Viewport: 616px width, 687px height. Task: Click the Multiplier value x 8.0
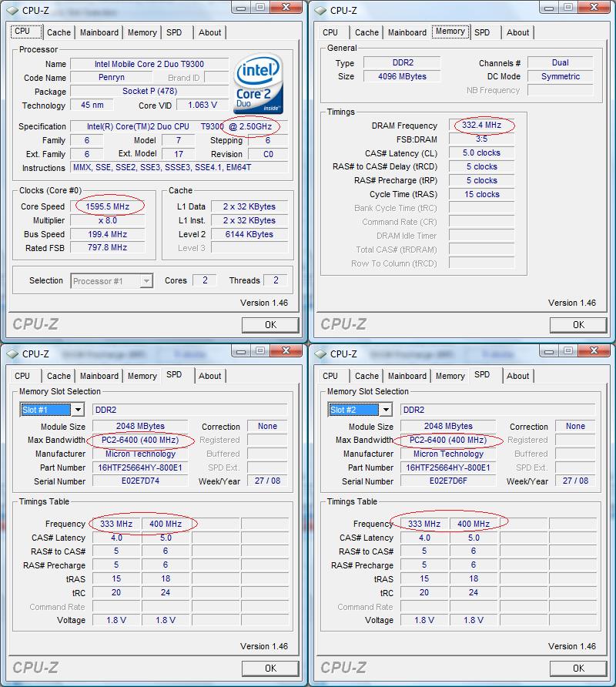(107, 220)
